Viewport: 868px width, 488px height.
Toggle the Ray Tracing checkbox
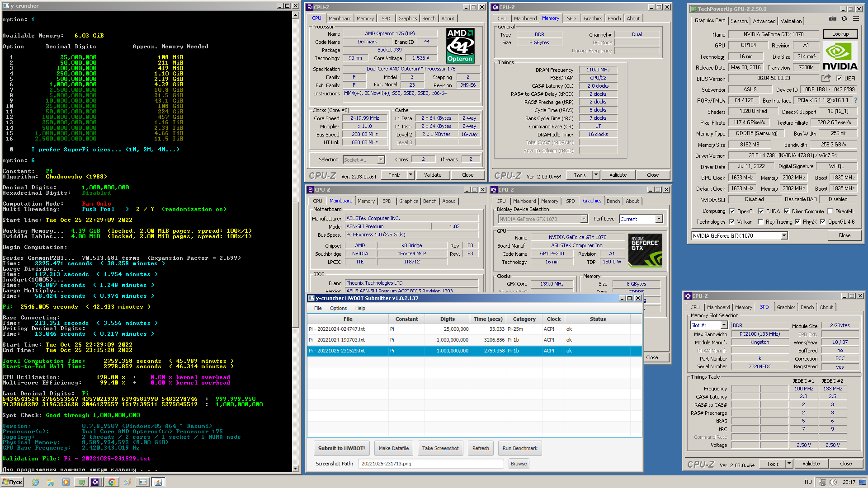(760, 221)
